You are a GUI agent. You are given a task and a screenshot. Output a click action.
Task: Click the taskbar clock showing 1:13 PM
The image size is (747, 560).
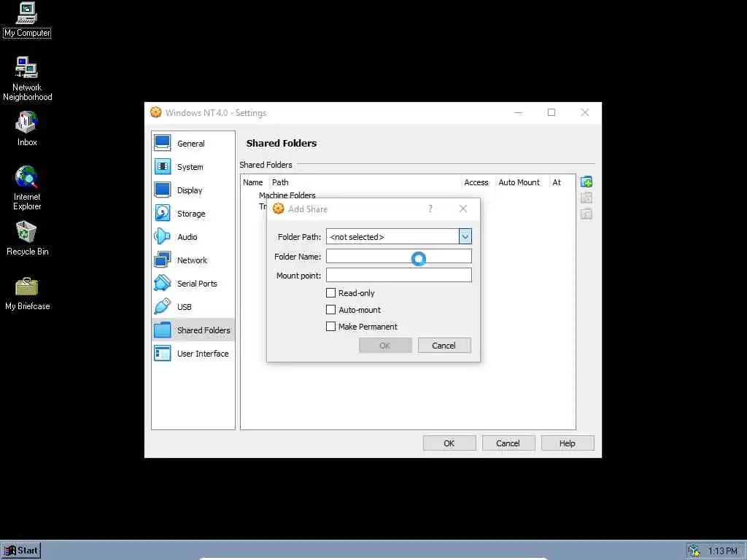point(722,551)
